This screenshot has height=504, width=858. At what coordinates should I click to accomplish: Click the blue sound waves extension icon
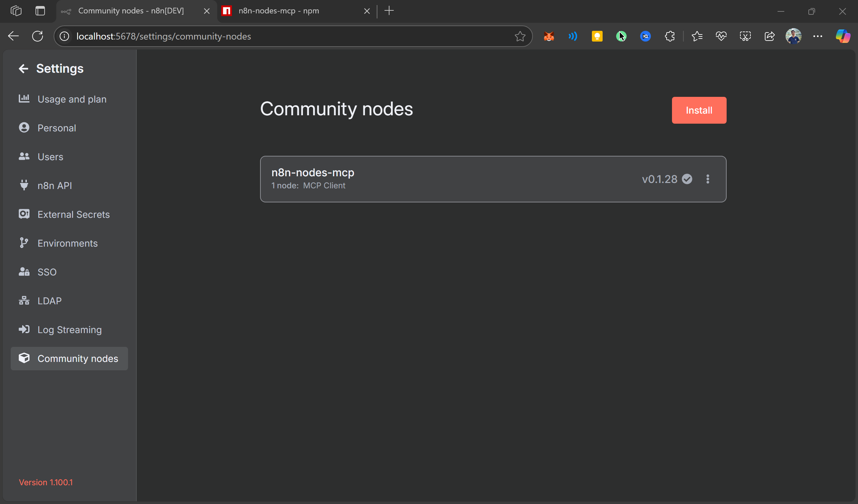click(573, 36)
